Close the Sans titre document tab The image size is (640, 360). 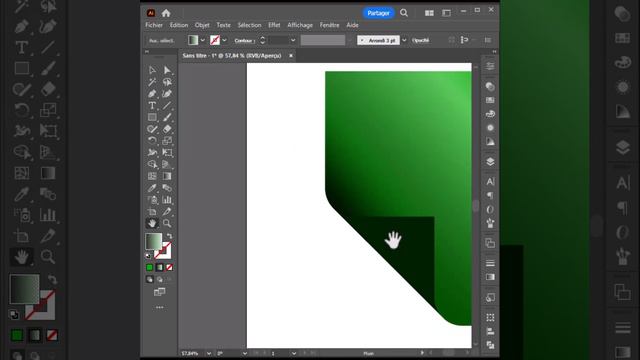[x=291, y=56]
